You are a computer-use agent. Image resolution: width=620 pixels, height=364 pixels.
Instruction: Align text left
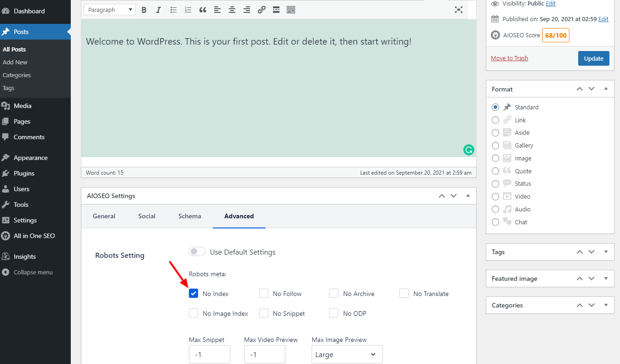point(217,10)
